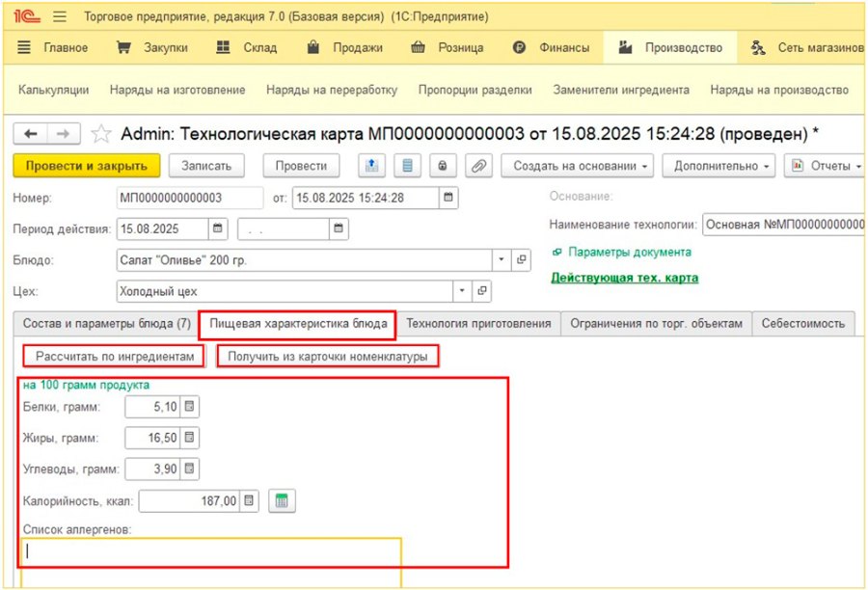Click the Белки value 5,10 field
Image resolution: width=868 pixels, height=590 pixels.
coord(152,407)
